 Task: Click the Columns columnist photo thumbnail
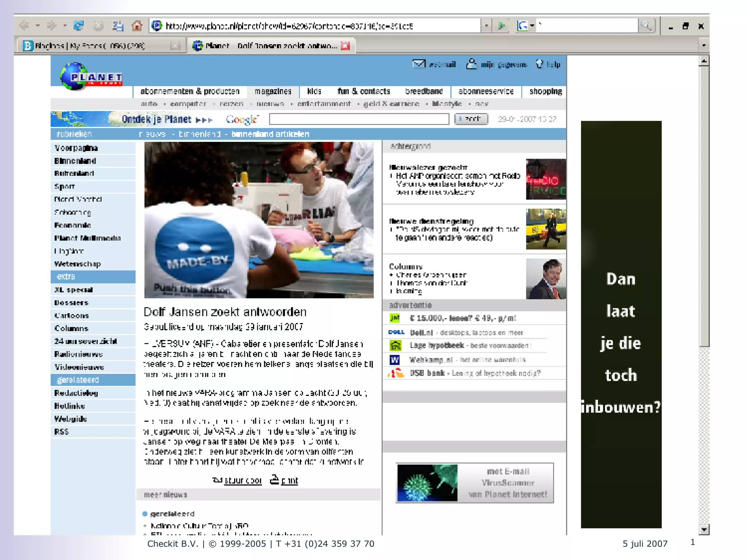546,279
